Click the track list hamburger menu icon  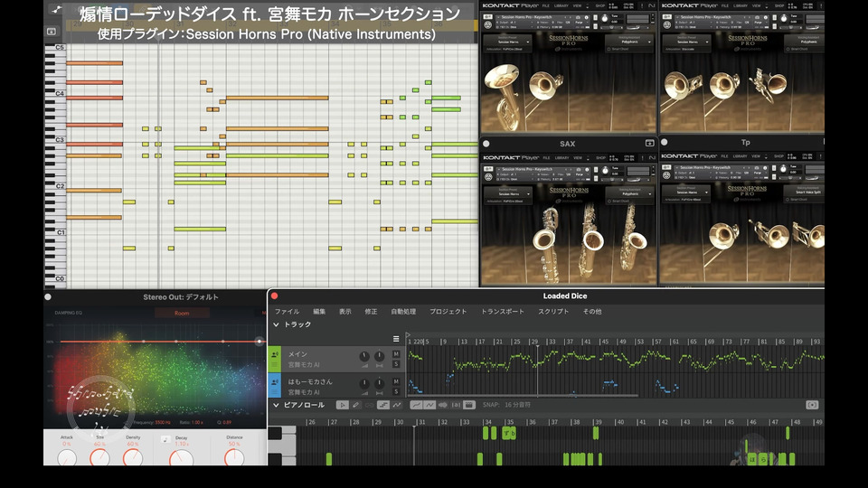pos(396,339)
